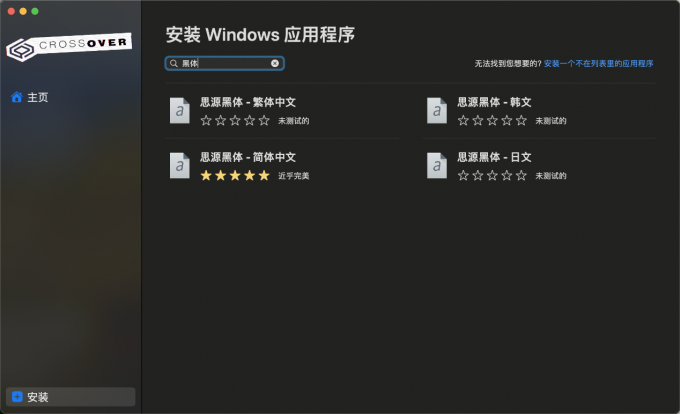Select 思源黑体 - 简体中文 title
The width and height of the screenshot is (680, 414).
[248, 157]
